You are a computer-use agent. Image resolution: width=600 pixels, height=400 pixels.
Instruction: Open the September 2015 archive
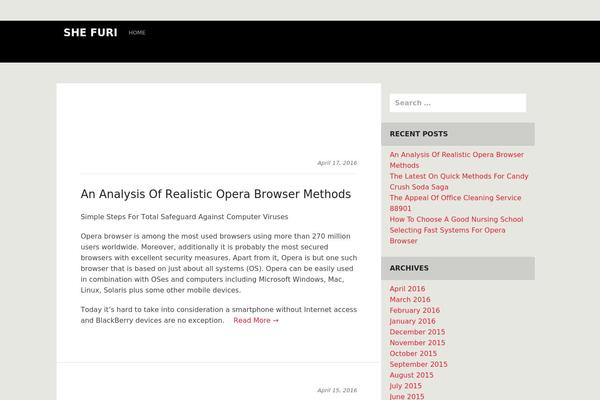(x=419, y=364)
